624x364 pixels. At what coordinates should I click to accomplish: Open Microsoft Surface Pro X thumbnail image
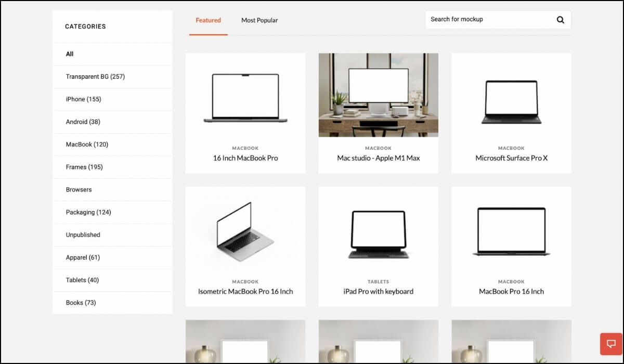click(x=511, y=95)
